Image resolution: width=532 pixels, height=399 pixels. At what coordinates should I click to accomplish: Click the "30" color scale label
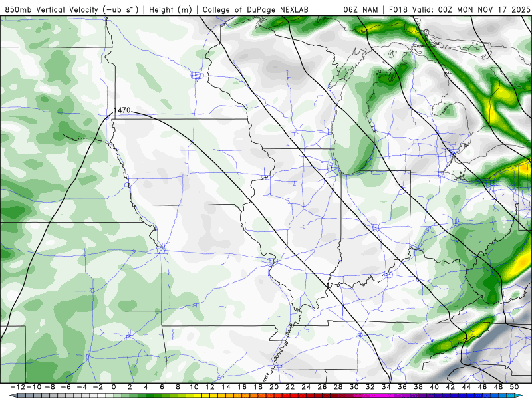354,387
